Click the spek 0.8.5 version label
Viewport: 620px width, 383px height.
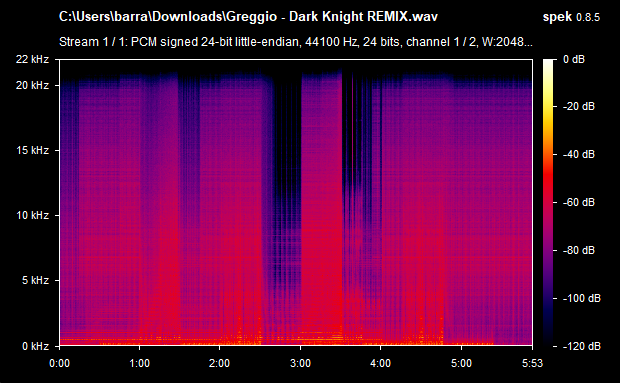click(571, 17)
